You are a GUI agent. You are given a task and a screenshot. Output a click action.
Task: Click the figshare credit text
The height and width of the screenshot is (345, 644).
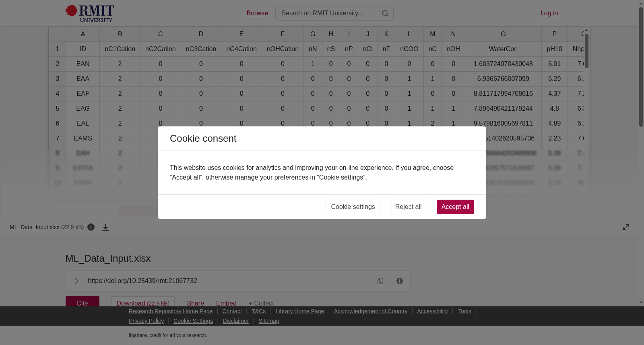[168, 335]
